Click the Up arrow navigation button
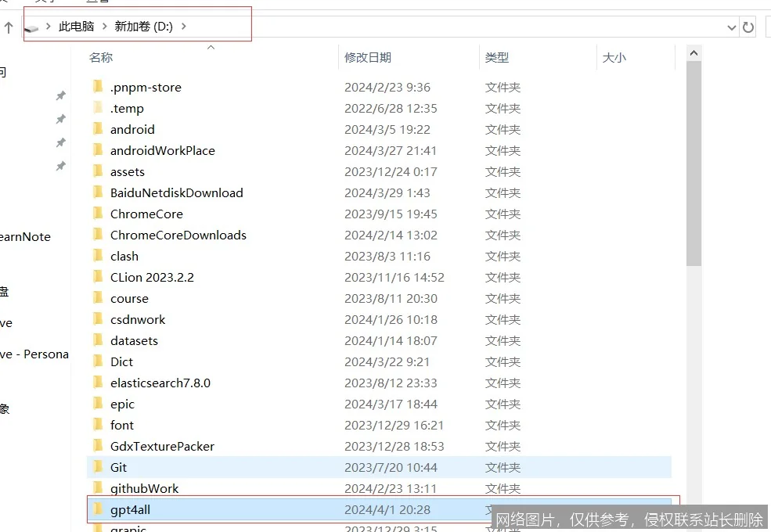Viewport: 771px width, 532px height. tap(9, 27)
